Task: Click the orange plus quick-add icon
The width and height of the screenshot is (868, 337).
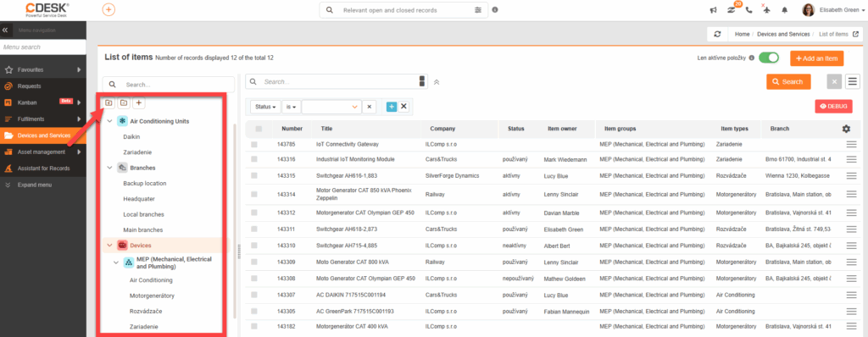Action: pyautogui.click(x=109, y=9)
